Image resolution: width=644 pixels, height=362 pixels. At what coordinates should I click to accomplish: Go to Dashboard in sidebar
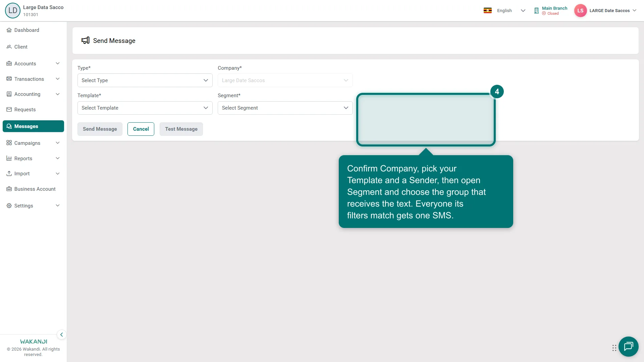pos(33,30)
